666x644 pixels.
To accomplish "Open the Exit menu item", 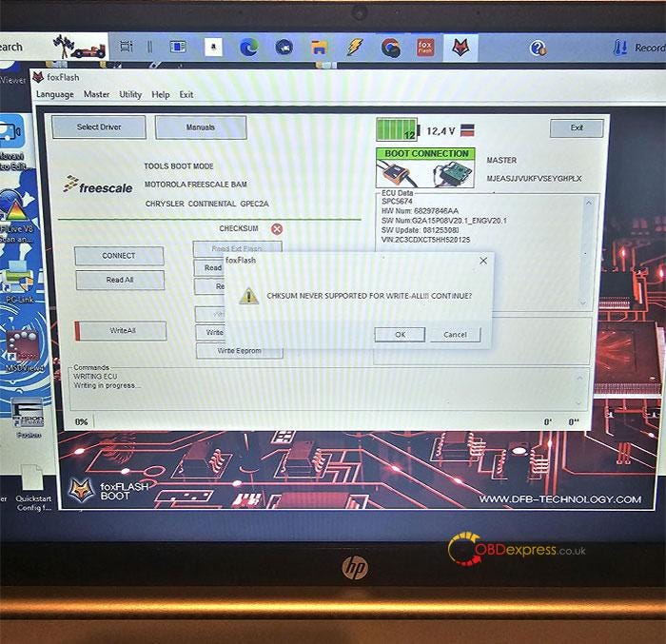I will tap(186, 94).
